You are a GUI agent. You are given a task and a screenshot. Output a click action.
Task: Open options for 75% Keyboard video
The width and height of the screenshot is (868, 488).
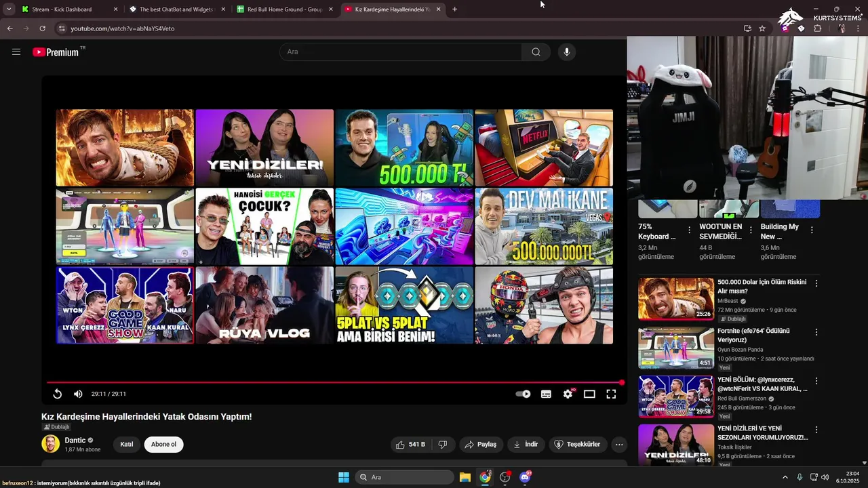[690, 230]
